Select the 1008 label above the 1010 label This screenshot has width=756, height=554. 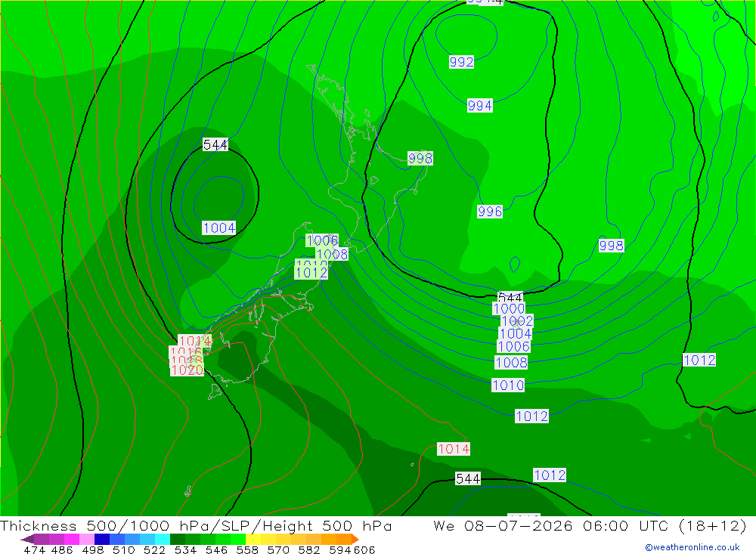[511, 363]
